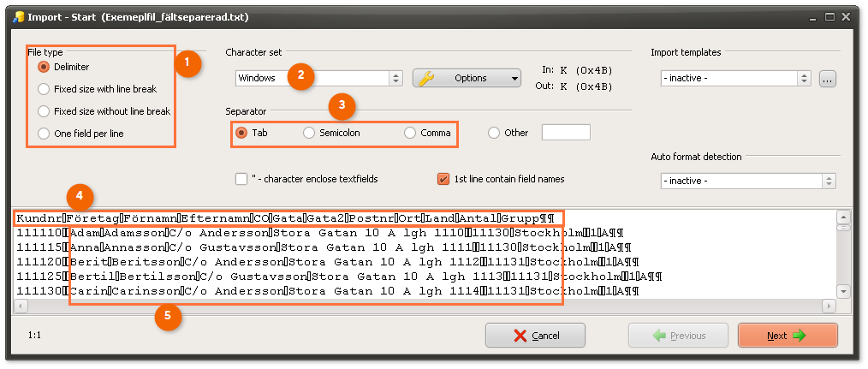Close the Import window
Screen dimensions: 868x369
point(846,17)
